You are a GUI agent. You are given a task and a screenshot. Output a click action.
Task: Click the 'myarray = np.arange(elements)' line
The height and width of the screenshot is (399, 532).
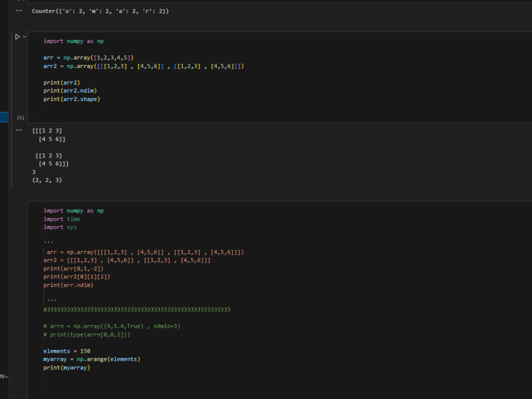92,359
